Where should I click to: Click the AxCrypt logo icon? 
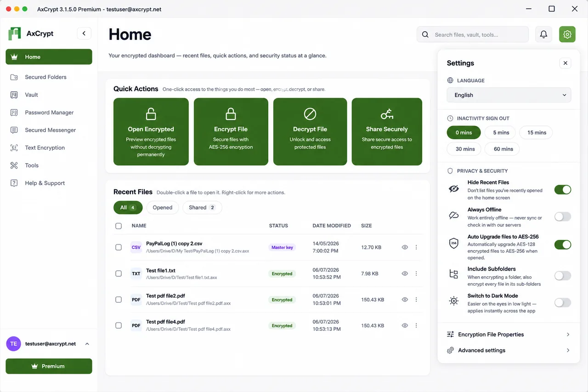click(15, 34)
